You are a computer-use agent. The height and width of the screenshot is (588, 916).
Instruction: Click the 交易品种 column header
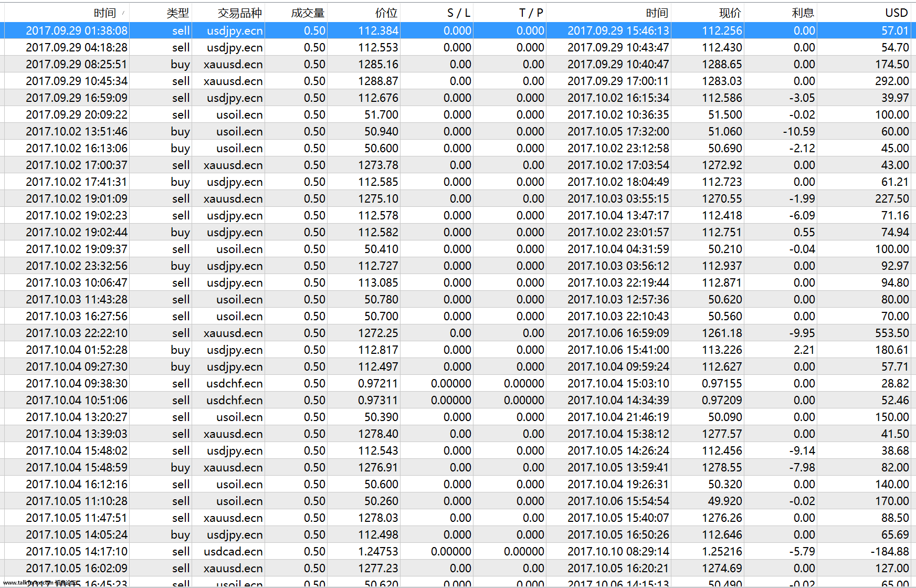point(239,13)
